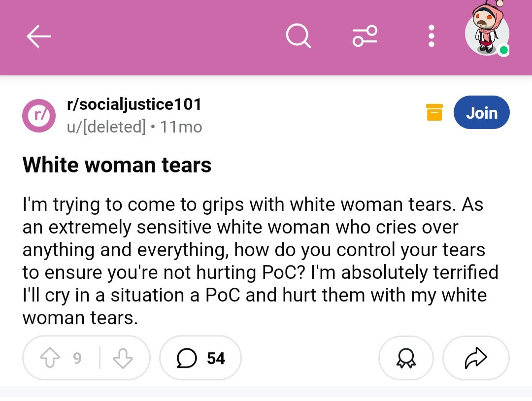Downvote the White woman tears post
The image size is (532, 401).
tap(123, 358)
